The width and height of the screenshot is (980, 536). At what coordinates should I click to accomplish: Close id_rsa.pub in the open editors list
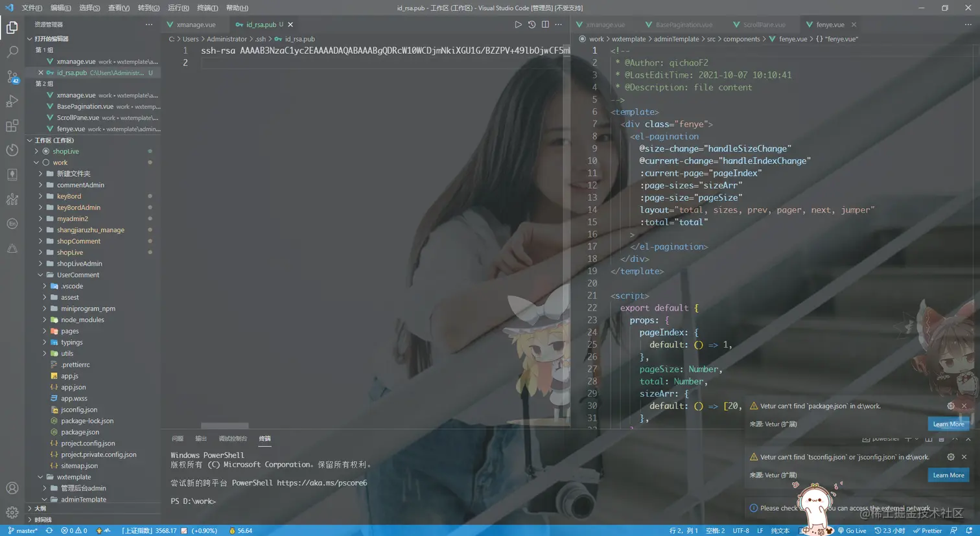(x=41, y=73)
